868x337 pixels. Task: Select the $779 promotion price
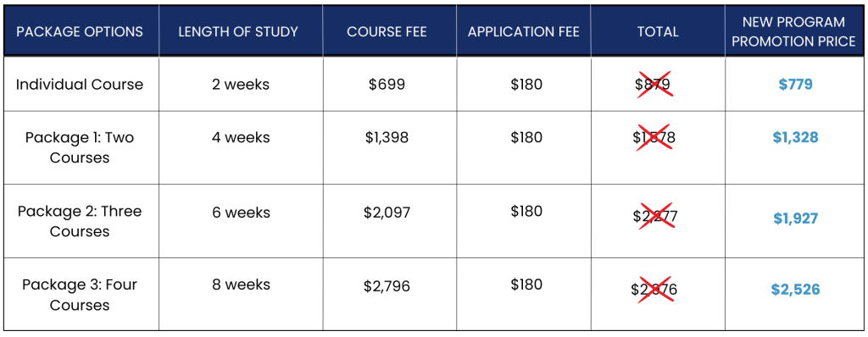795,85
